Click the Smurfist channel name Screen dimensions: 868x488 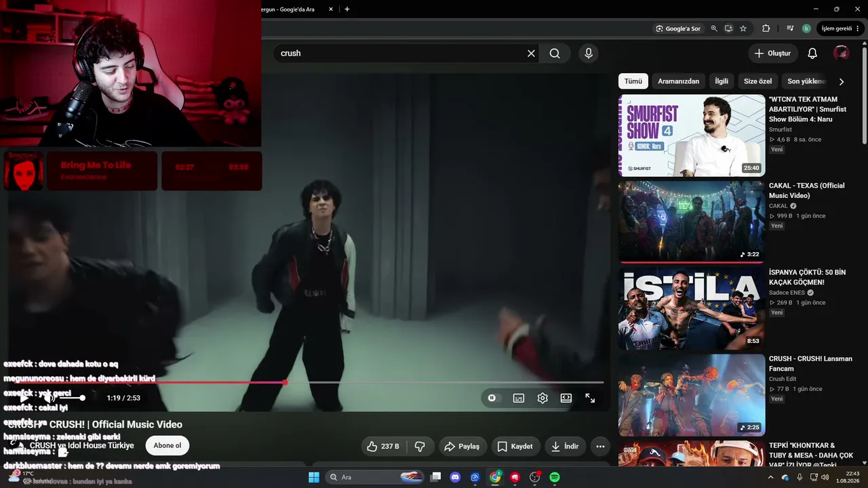(781, 129)
